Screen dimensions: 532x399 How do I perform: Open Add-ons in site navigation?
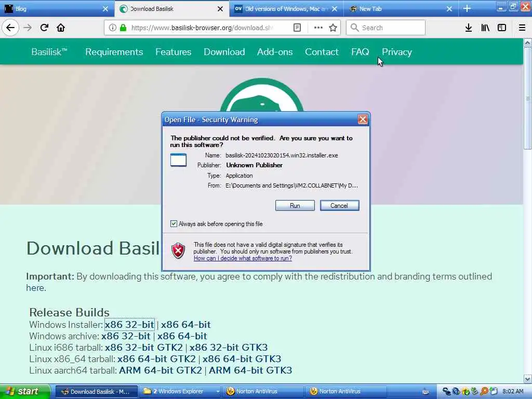275,52
